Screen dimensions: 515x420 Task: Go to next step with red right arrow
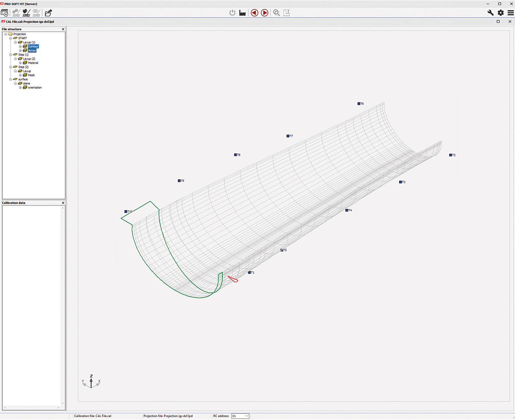[265, 13]
